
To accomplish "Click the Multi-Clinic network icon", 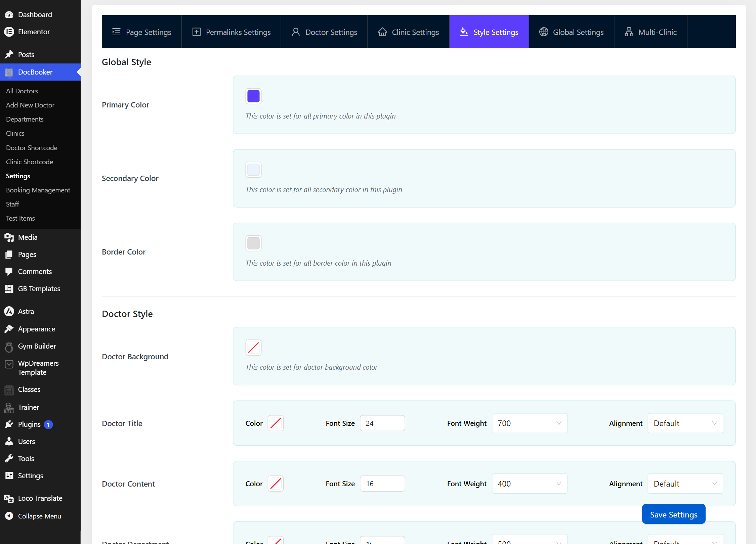I will (629, 32).
